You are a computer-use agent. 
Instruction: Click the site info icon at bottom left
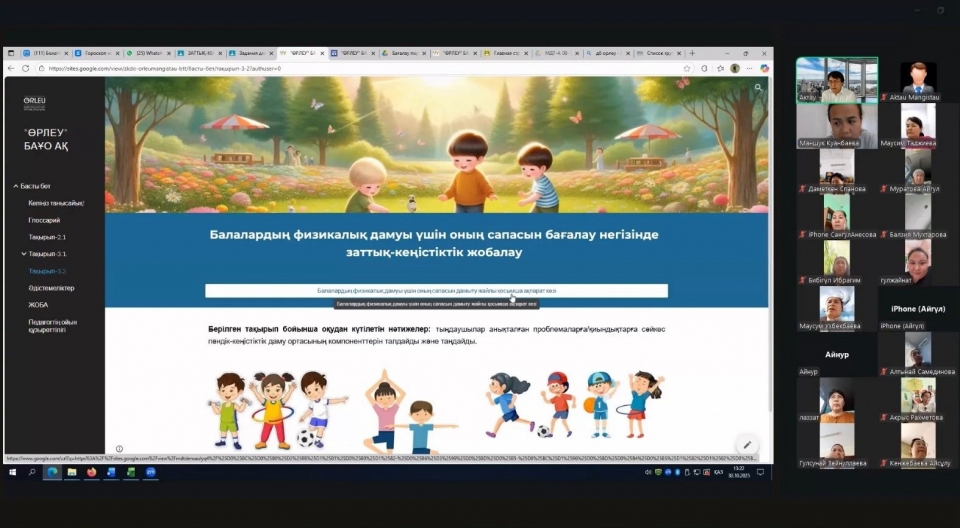119,449
